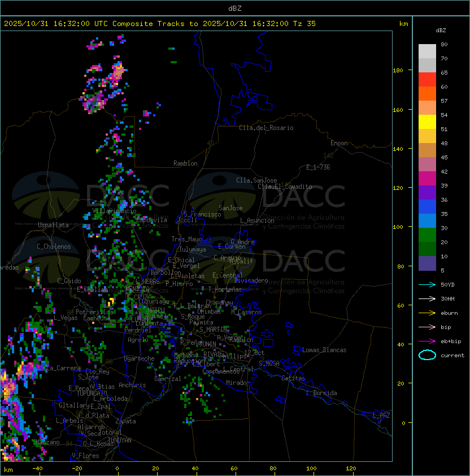Click the dBZ title at top
The image size is (470, 476).
pyautogui.click(x=235, y=8)
